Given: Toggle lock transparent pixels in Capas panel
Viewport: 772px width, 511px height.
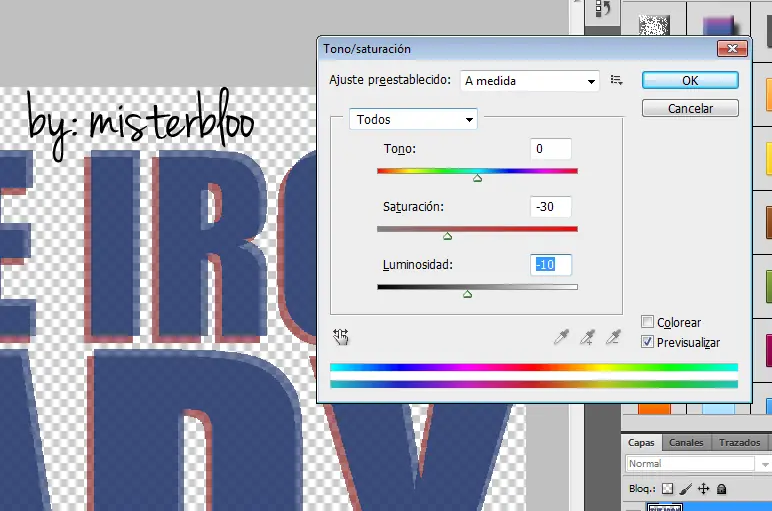Looking at the screenshot, I should (667, 489).
